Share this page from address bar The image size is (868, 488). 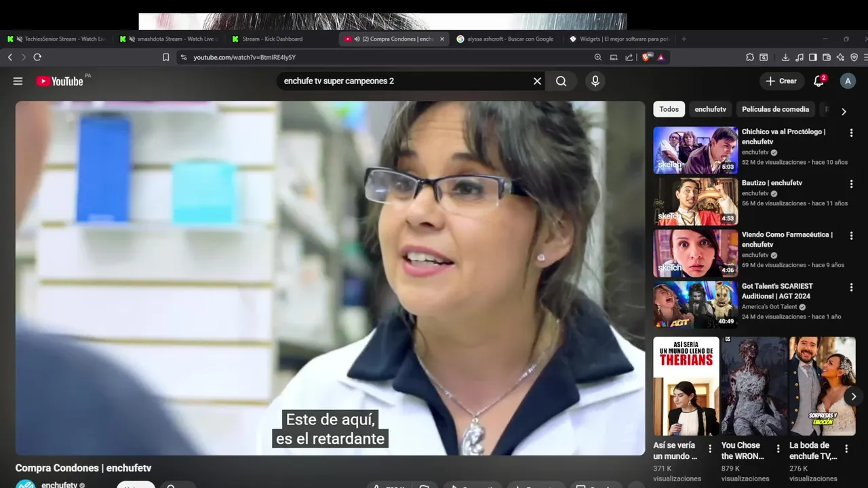(629, 58)
